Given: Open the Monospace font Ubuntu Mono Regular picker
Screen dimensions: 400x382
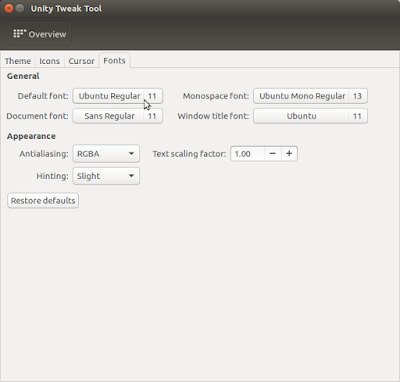Looking at the screenshot, I should click(310, 96).
